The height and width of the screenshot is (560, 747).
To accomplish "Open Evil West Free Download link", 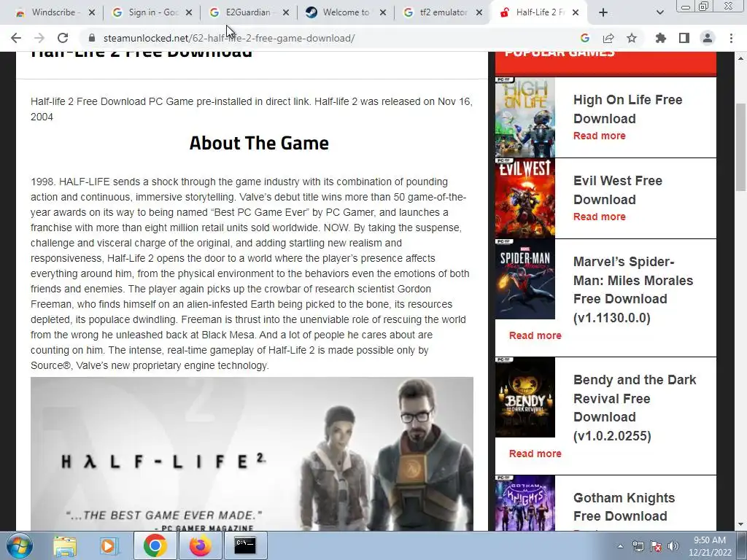I will pos(617,190).
